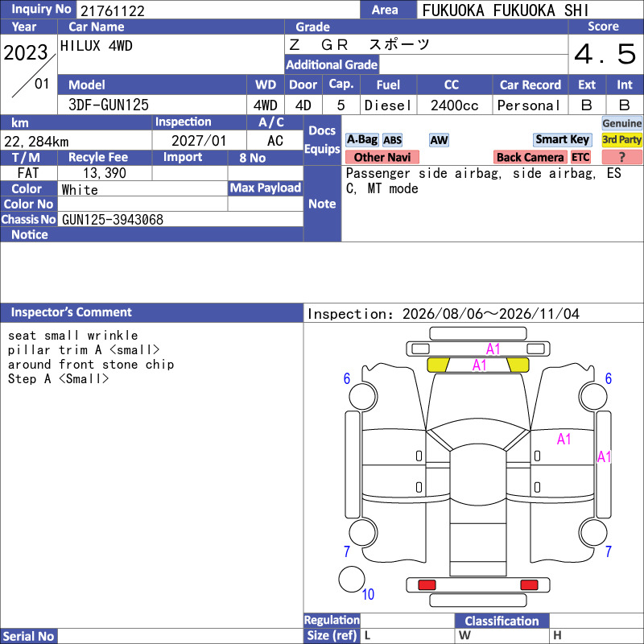Click the inspection period 2026/08/06~2026/11/04
Viewport: 644px width, 644px height.
click(x=490, y=314)
